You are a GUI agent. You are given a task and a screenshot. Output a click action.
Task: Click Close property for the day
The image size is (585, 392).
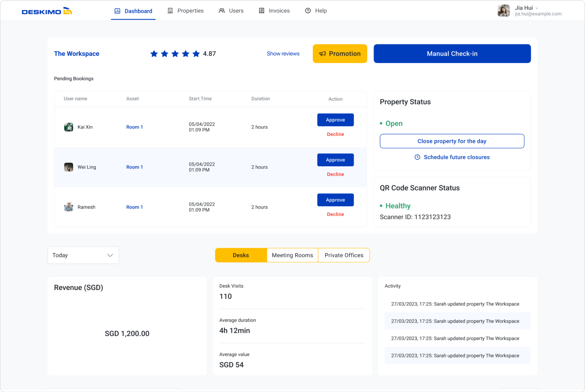click(x=452, y=141)
